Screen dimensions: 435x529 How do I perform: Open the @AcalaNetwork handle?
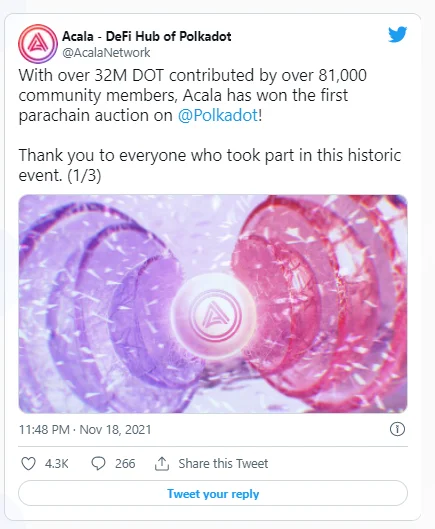tap(106, 53)
